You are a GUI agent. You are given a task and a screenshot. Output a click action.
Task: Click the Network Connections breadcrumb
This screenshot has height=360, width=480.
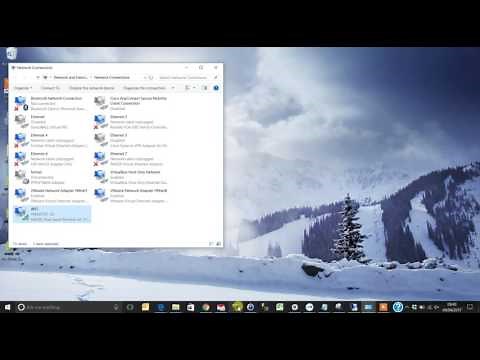112,77
